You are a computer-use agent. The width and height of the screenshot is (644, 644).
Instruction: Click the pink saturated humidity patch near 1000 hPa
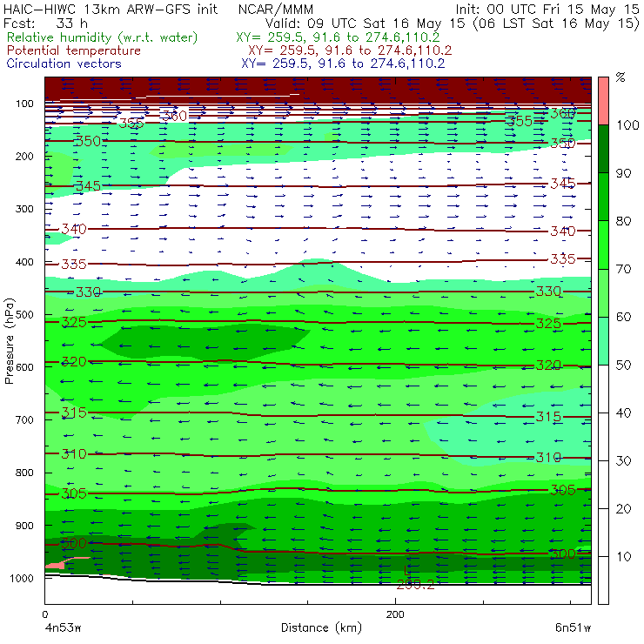pyautogui.click(x=59, y=564)
